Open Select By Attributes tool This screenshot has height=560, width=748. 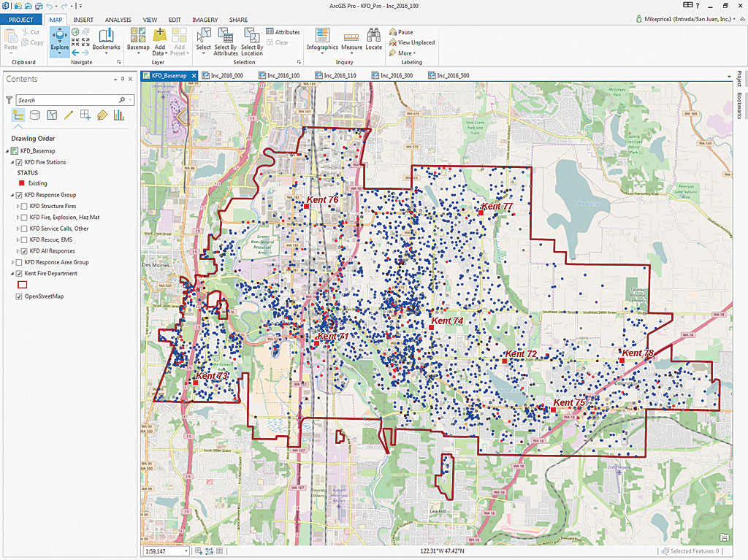[225, 42]
